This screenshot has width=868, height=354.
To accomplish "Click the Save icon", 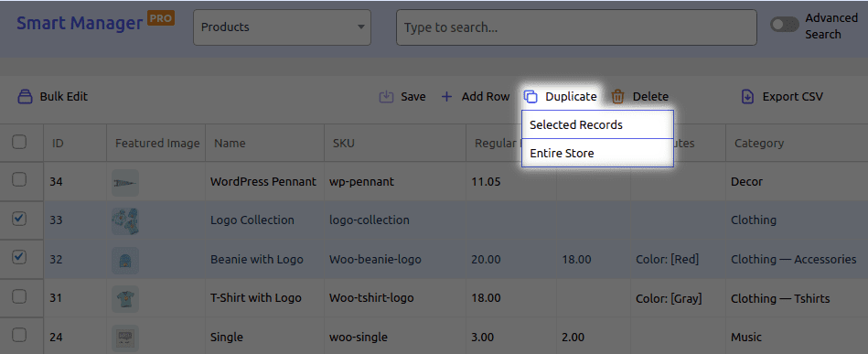I will click(386, 96).
